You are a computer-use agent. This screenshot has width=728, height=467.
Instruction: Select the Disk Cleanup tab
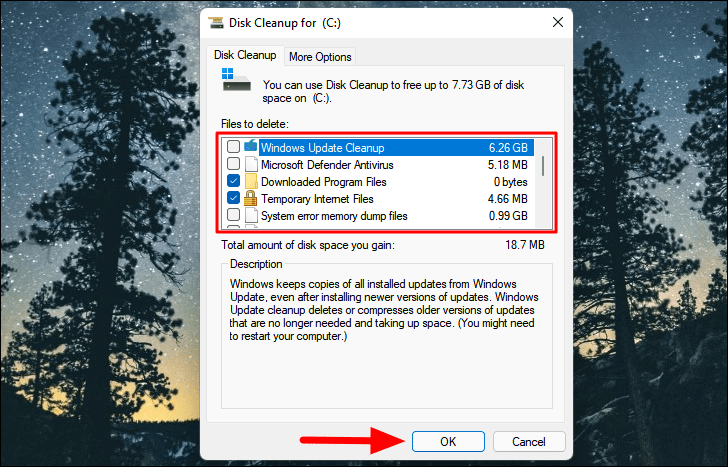click(x=245, y=55)
